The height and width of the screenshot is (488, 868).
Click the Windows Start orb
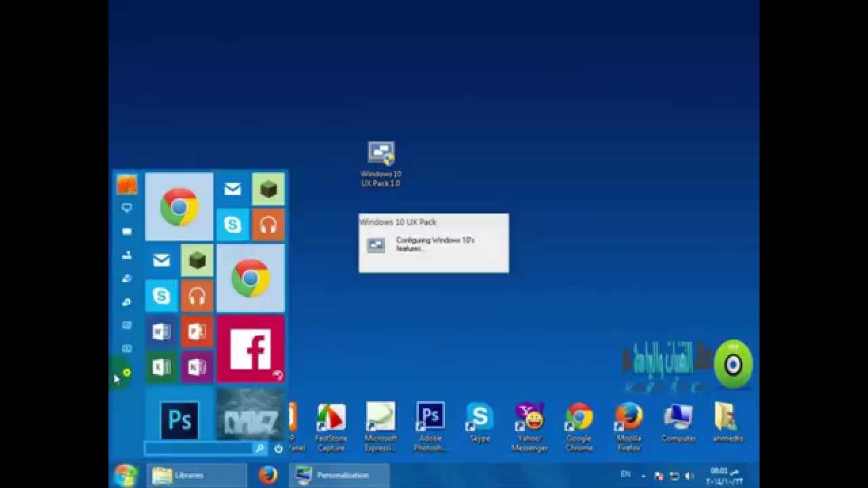126,475
